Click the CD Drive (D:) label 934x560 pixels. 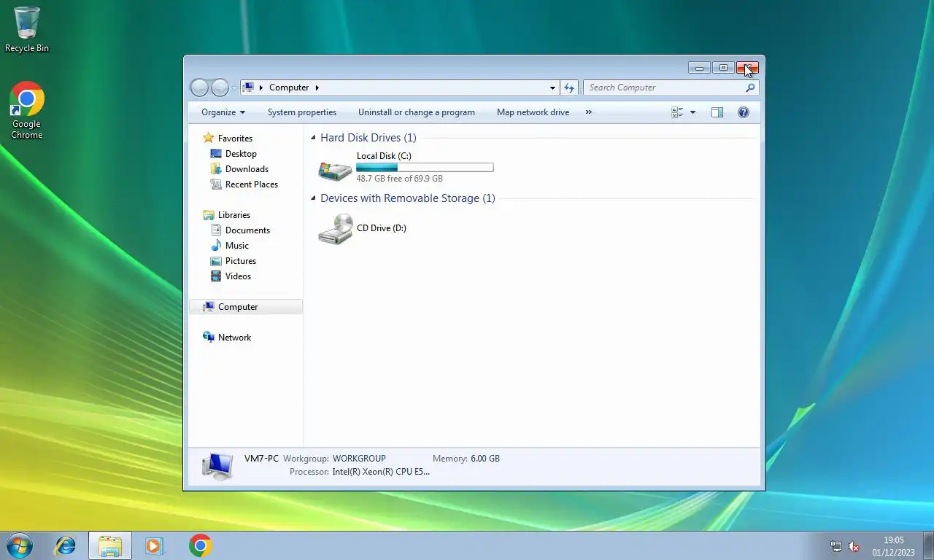point(382,228)
